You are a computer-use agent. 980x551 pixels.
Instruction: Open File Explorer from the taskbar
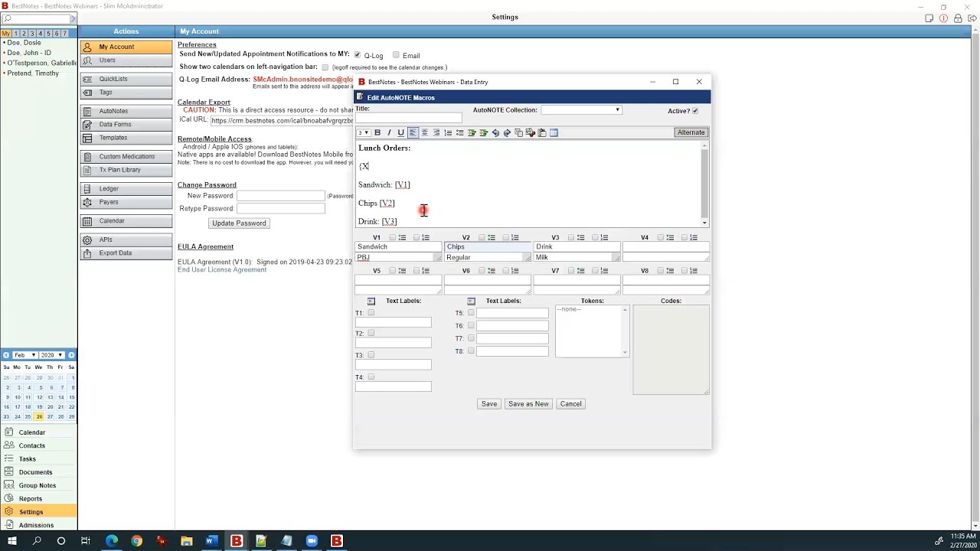(186, 541)
